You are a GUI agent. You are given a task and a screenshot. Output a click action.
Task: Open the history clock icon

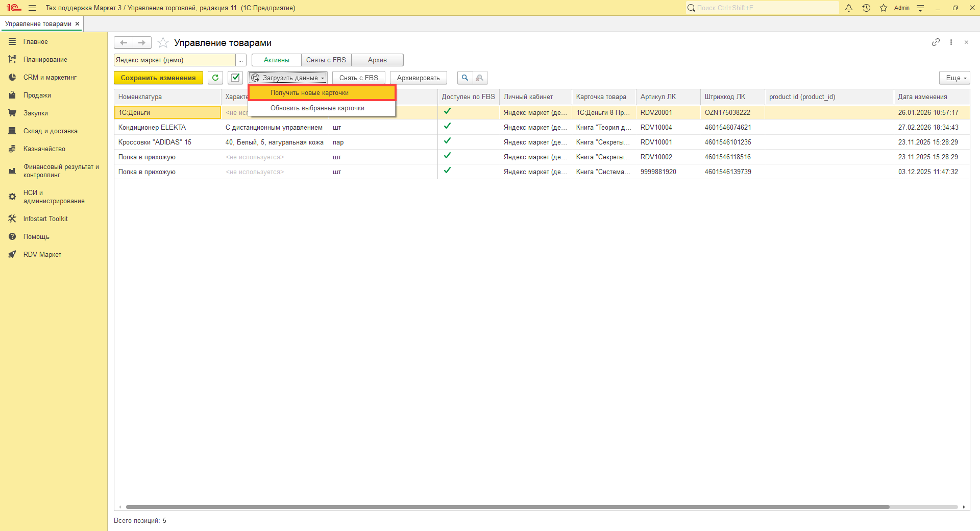[x=866, y=8]
